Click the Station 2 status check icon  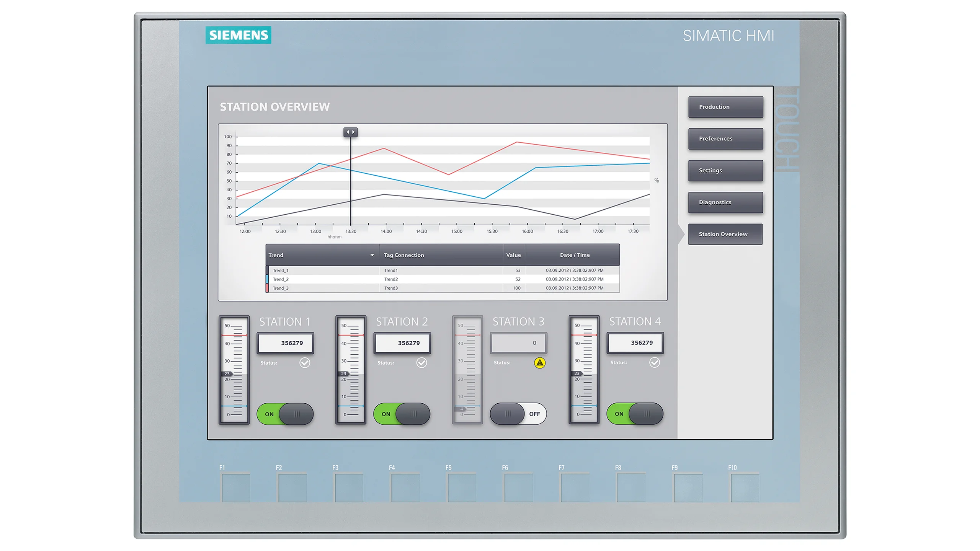tap(421, 363)
